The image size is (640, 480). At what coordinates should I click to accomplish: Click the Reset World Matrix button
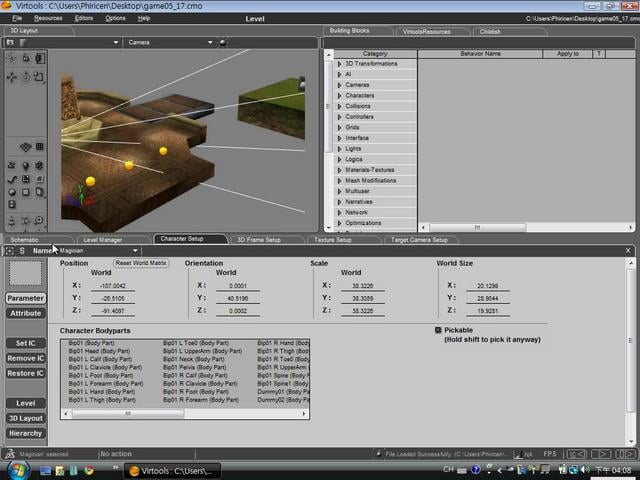(x=141, y=263)
